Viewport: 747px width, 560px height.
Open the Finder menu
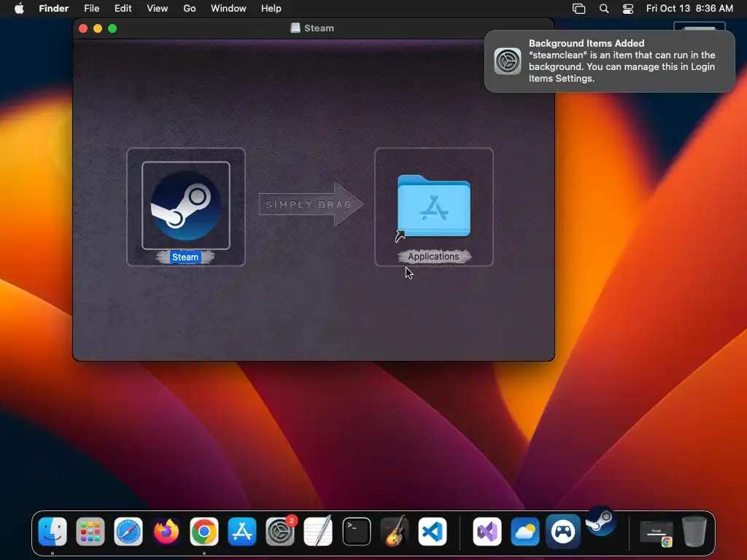(54, 9)
